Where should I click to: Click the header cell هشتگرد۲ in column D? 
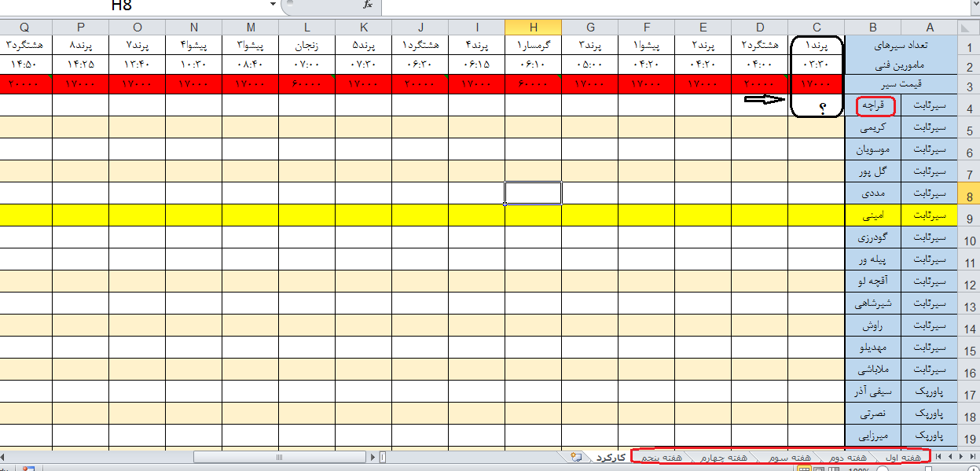click(x=759, y=45)
